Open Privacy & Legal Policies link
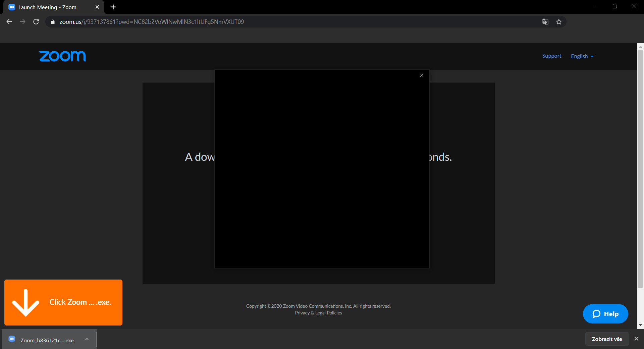 pos(318,313)
